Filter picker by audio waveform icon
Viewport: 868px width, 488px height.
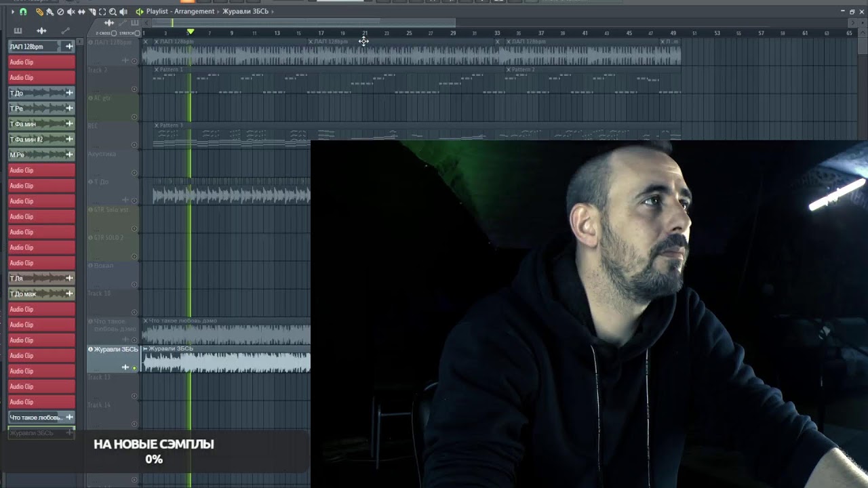point(41,30)
